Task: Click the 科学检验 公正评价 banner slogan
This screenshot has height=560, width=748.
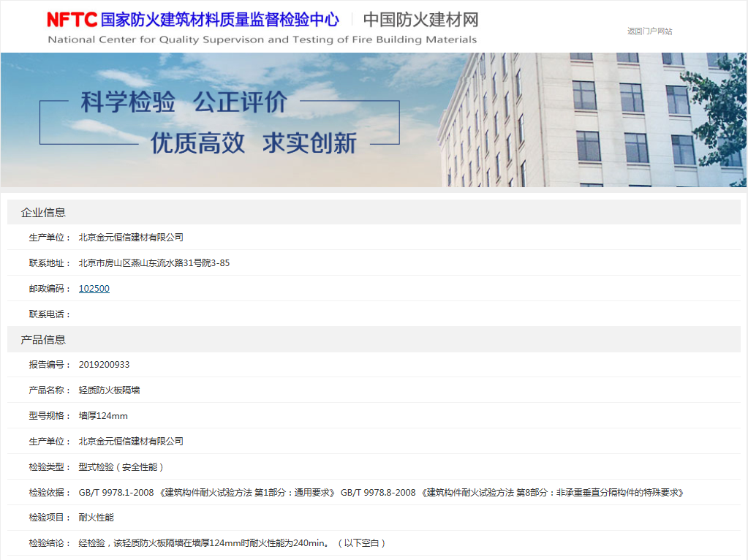Action: [184, 103]
